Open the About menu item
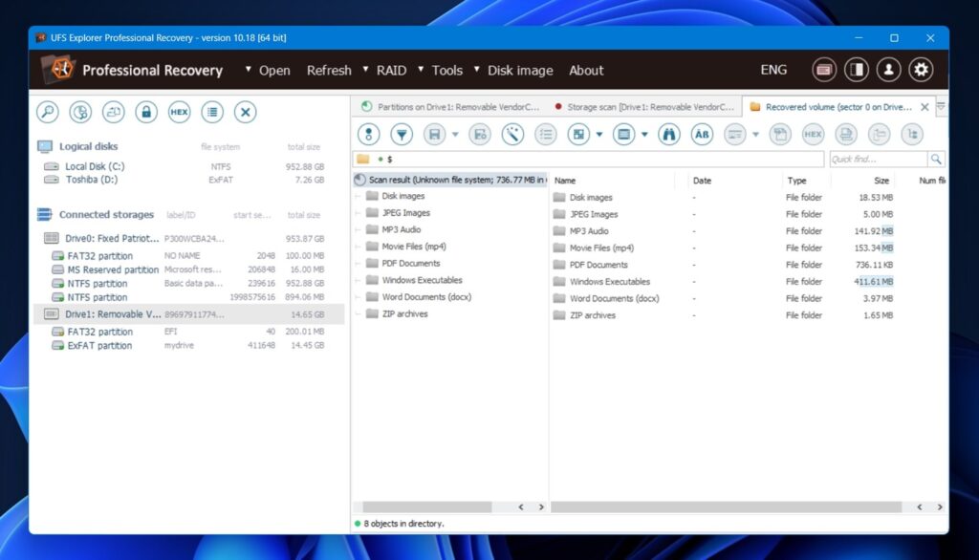The width and height of the screenshot is (979, 560). tap(586, 71)
